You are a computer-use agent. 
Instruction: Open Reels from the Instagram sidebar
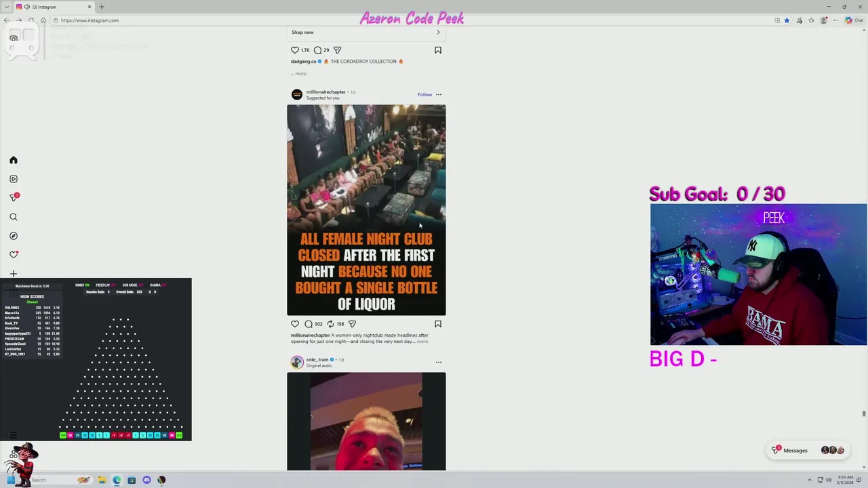click(x=14, y=179)
